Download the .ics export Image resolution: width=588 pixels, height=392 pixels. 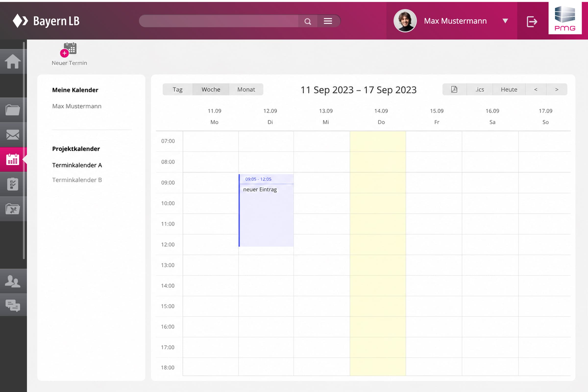click(479, 89)
